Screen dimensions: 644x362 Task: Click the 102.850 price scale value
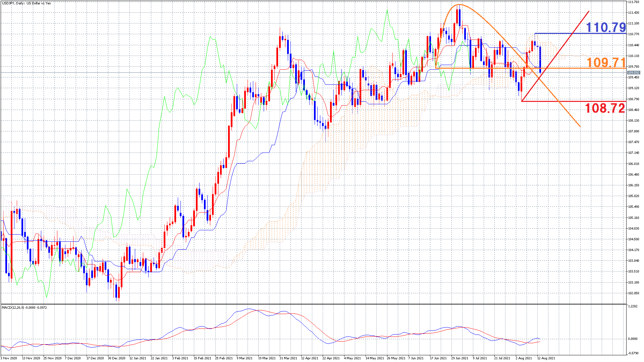(633, 293)
